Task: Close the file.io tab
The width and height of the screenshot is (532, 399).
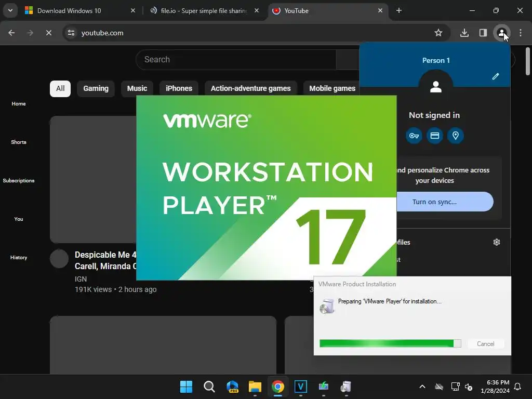Action: [x=257, y=10]
